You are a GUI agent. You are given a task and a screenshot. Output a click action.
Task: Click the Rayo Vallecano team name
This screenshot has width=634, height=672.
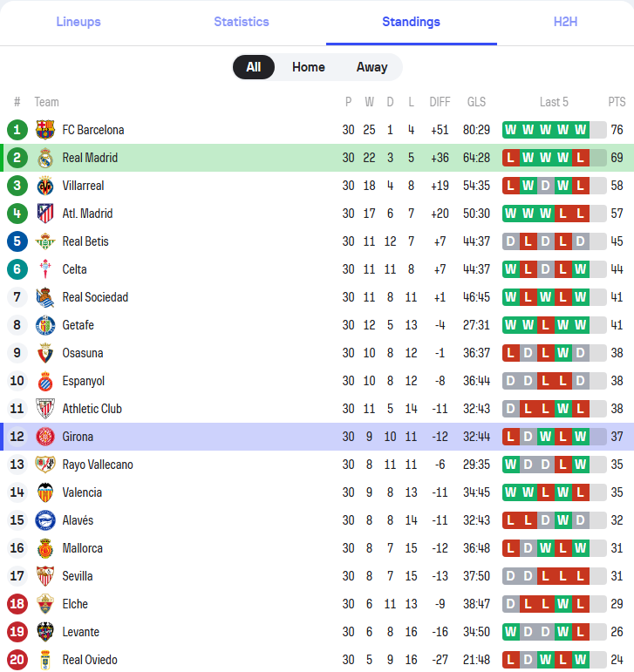point(98,465)
